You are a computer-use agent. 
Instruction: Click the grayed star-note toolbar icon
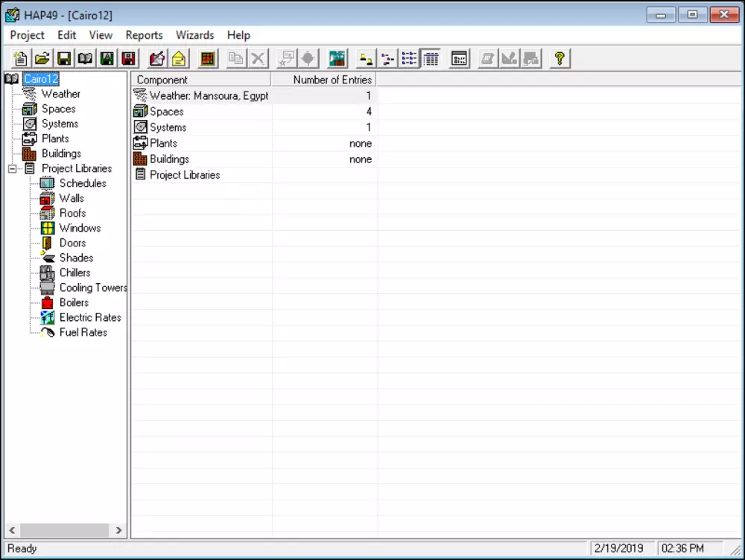(x=287, y=58)
